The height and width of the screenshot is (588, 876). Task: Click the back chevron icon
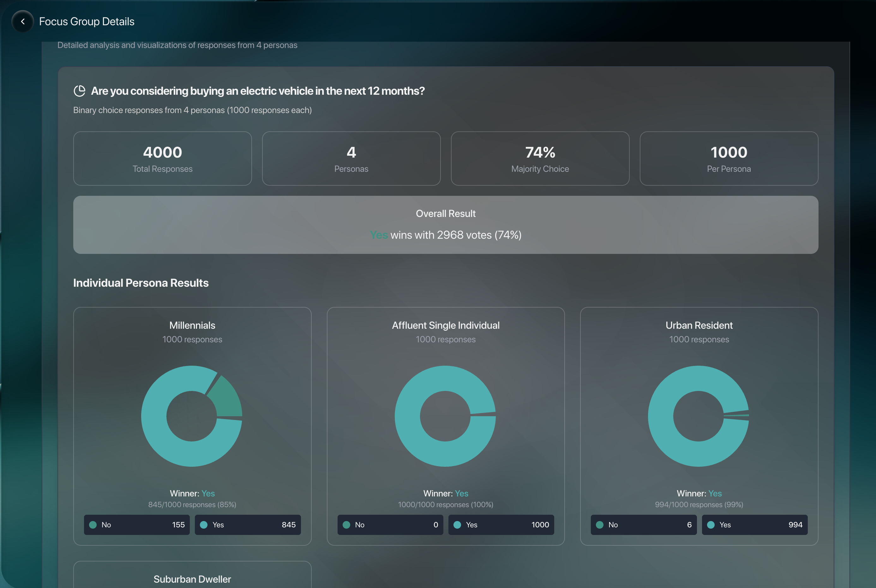tap(22, 21)
